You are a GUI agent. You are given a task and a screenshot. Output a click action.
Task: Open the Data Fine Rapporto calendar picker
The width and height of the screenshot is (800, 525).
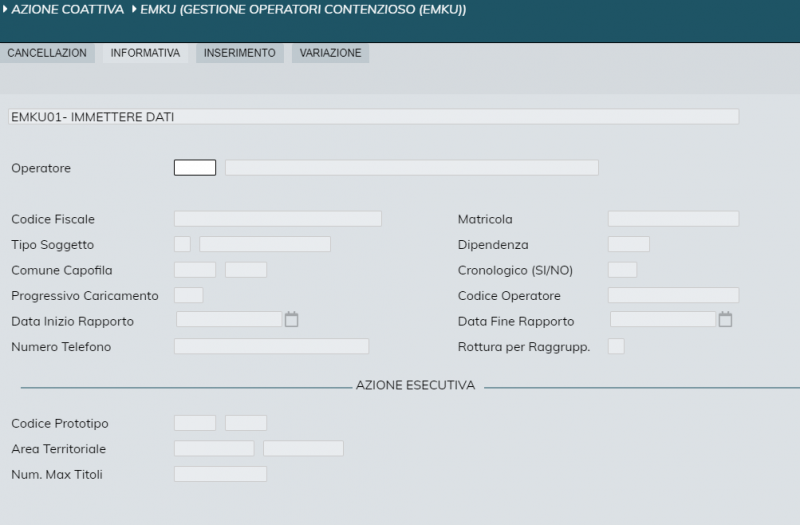point(726,320)
